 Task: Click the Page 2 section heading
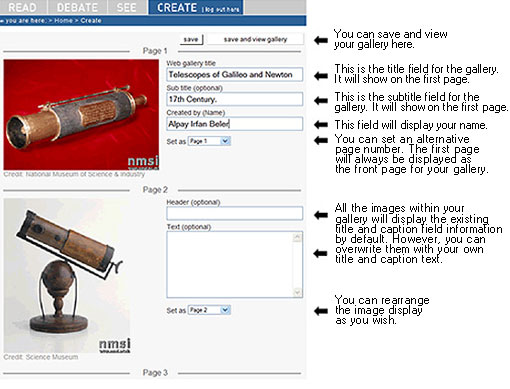pos(155,190)
